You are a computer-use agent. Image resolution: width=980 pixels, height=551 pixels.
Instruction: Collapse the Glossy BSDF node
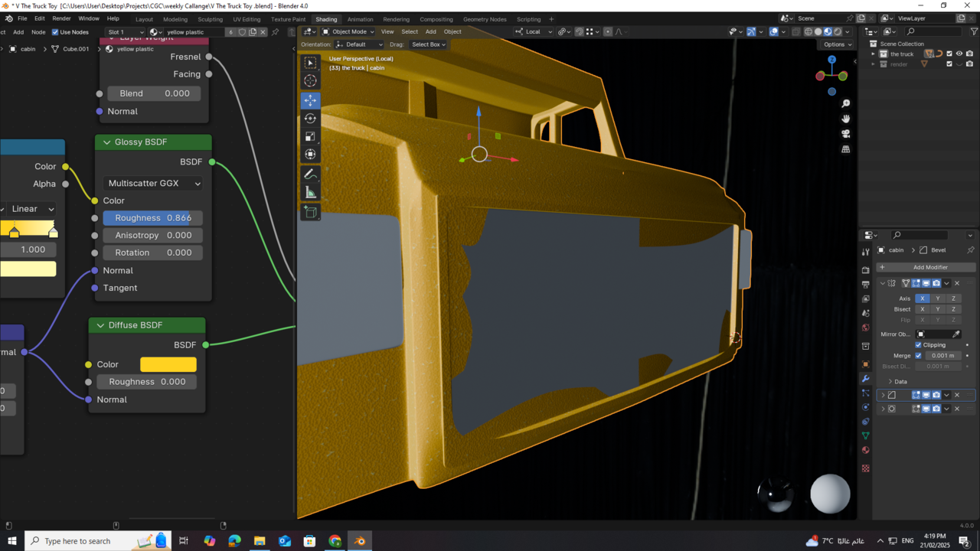(106, 142)
